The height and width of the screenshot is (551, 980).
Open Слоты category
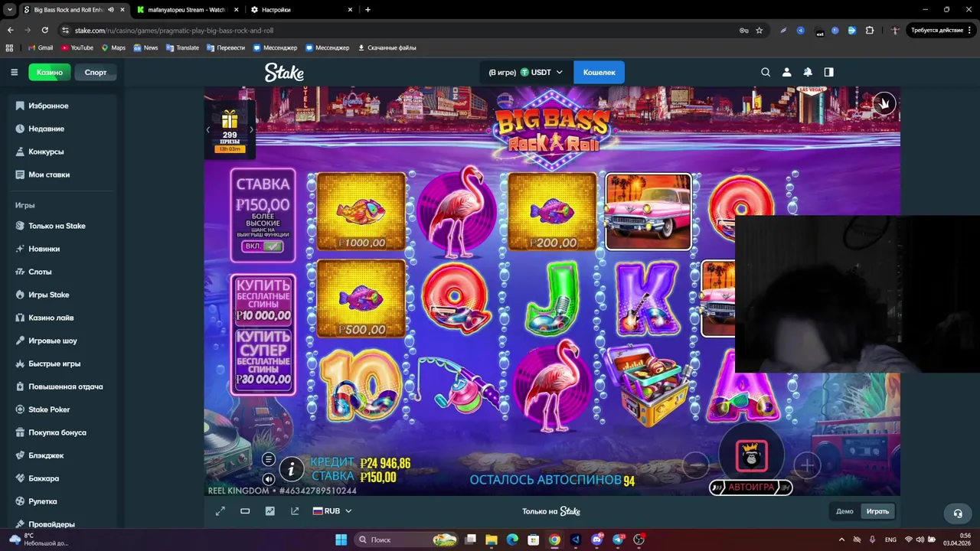40,272
